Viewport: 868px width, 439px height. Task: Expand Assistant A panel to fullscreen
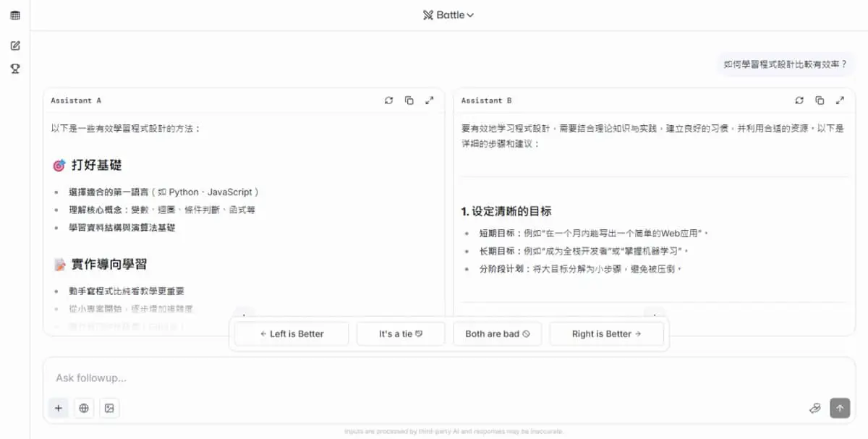click(x=429, y=101)
